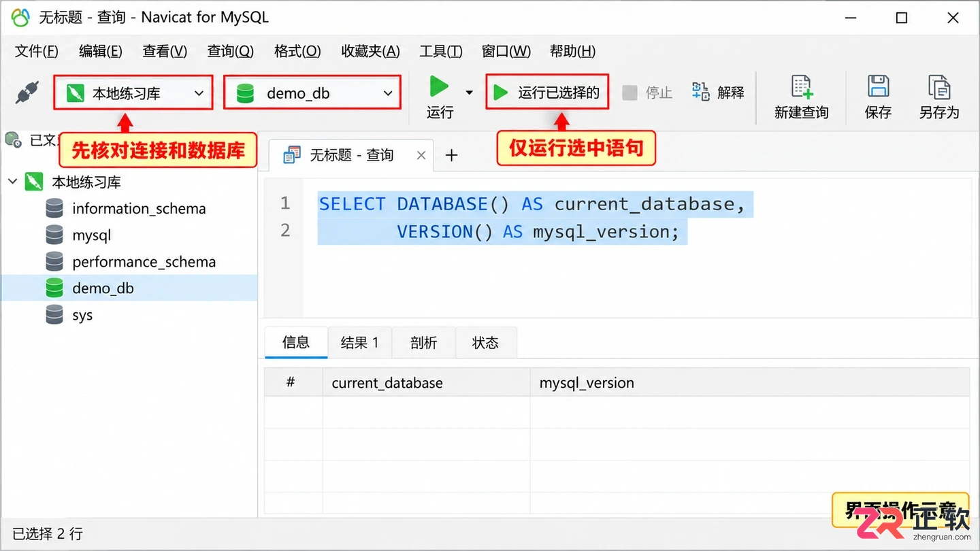Open the 本地练习库 connection dropdown

133,93
